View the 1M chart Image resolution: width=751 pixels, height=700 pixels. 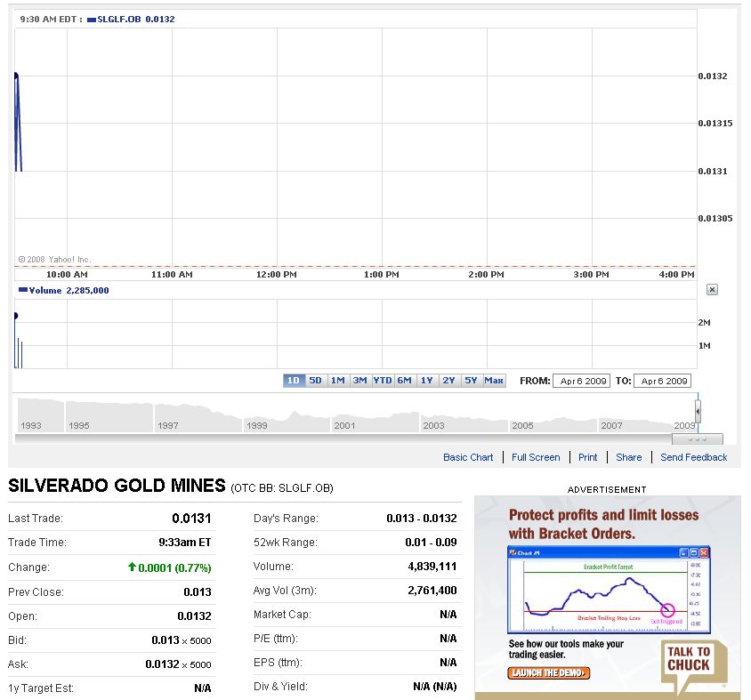(x=337, y=380)
